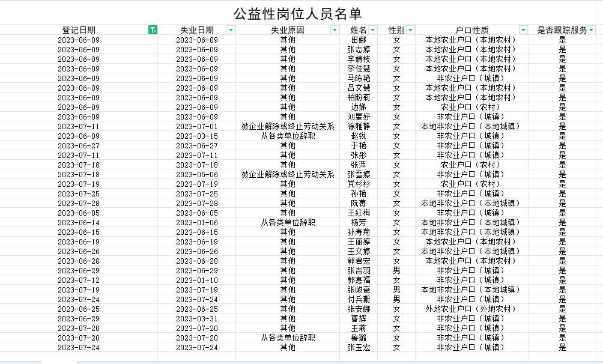Select the title cell 公益性岗位人员名单
The height and width of the screenshot is (364, 603).
tap(298, 14)
